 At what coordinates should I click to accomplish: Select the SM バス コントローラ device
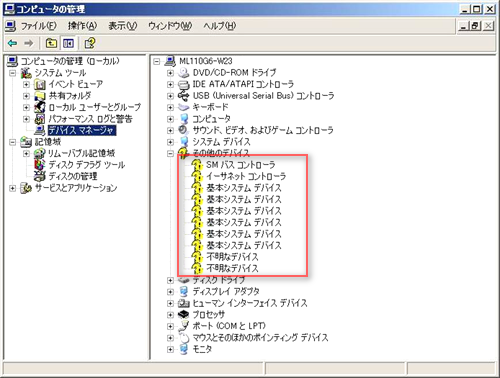pyautogui.click(x=241, y=165)
